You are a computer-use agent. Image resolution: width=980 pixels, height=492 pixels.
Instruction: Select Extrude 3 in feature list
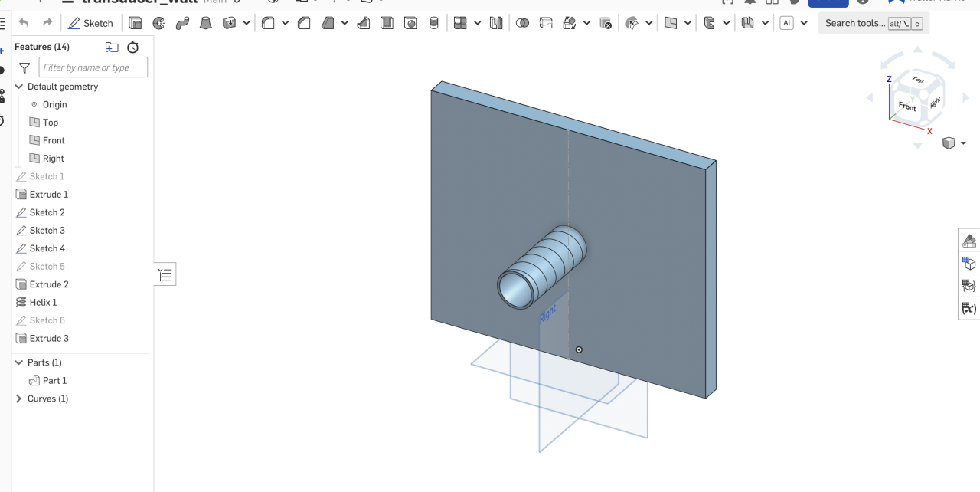point(49,339)
